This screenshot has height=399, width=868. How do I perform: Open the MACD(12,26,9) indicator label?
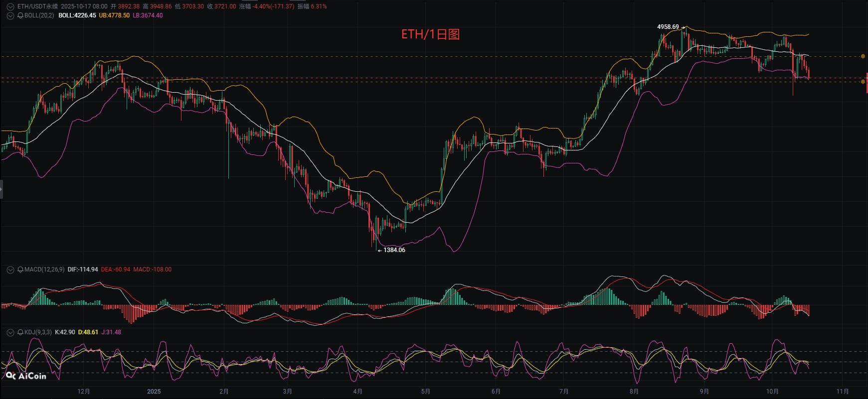pyautogui.click(x=44, y=269)
